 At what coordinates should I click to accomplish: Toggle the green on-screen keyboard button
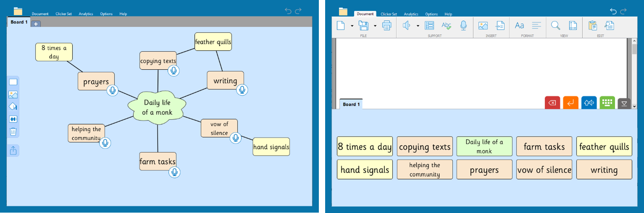pos(607,103)
